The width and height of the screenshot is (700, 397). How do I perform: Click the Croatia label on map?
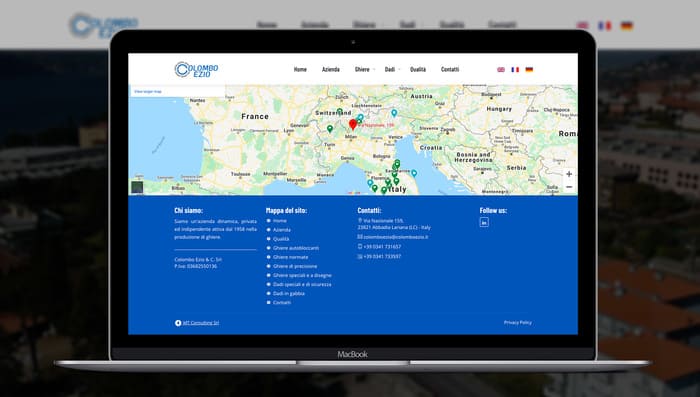point(431,147)
